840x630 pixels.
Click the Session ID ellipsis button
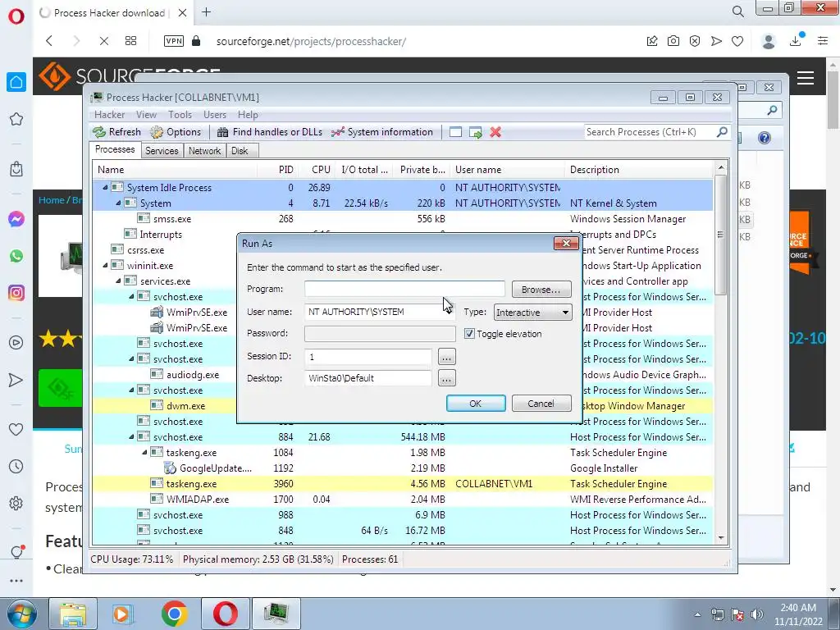tap(447, 356)
